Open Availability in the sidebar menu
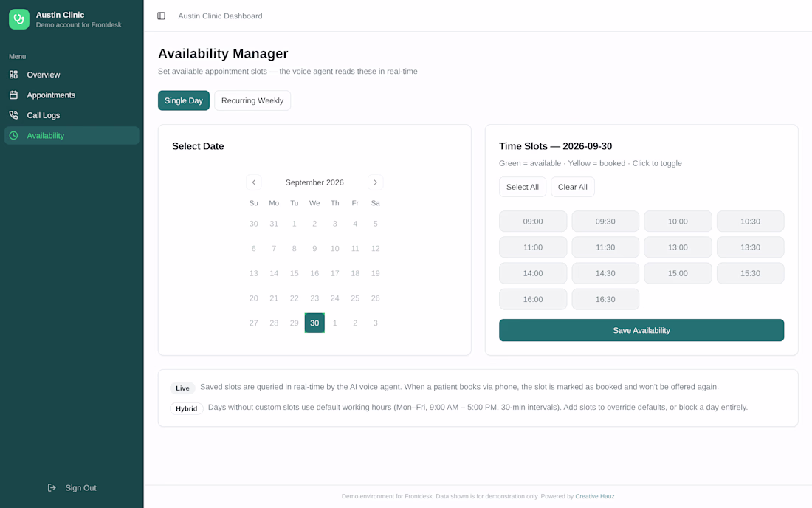The image size is (812, 508). coord(72,136)
